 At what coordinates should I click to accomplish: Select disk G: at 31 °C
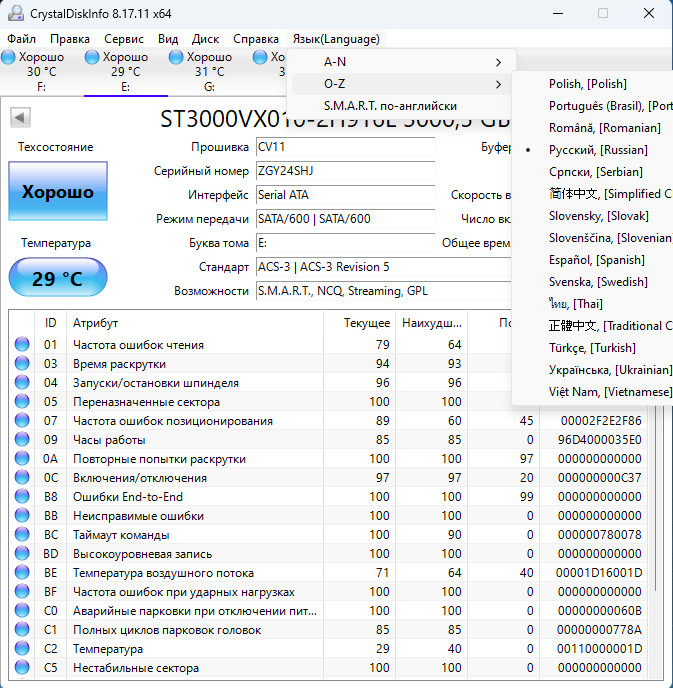pyautogui.click(x=210, y=72)
